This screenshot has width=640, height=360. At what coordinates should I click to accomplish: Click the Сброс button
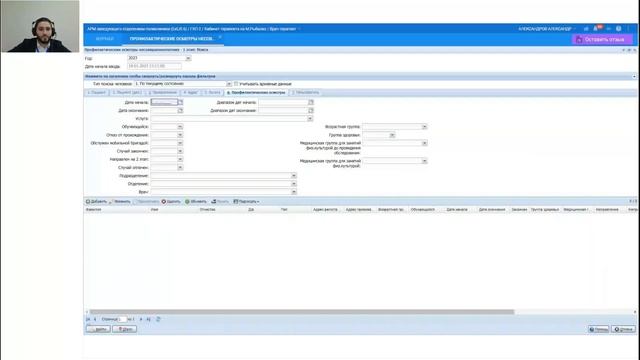pyautogui.click(x=124, y=329)
